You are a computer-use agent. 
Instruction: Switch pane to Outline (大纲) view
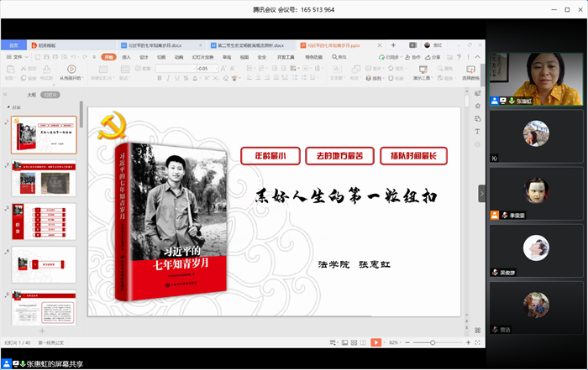[32, 95]
